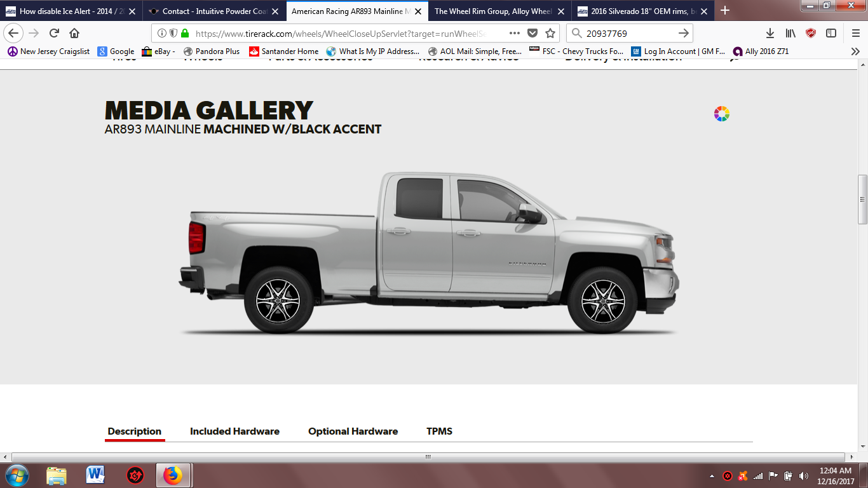Open a new tab with plus button
Viewport: 868px width, 488px height.
(x=725, y=11)
